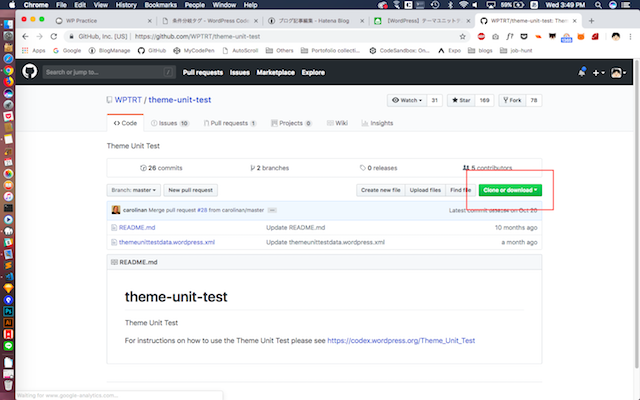Expand the commit message ellipsis

coord(272,210)
